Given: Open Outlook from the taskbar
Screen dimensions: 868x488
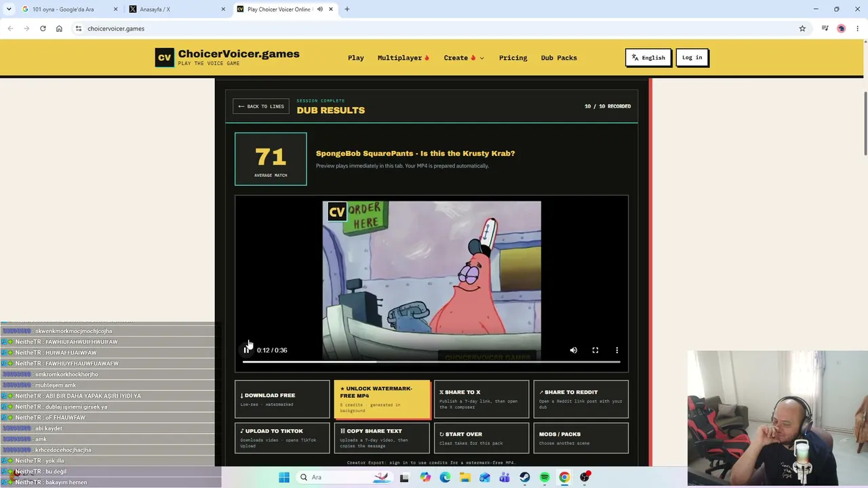Looking at the screenshot, I should tap(485, 477).
